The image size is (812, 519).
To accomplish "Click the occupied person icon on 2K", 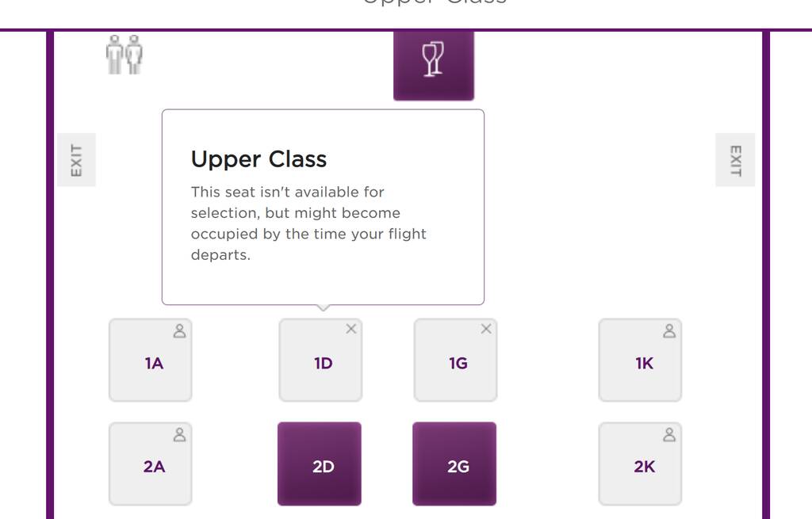I will pos(669,435).
